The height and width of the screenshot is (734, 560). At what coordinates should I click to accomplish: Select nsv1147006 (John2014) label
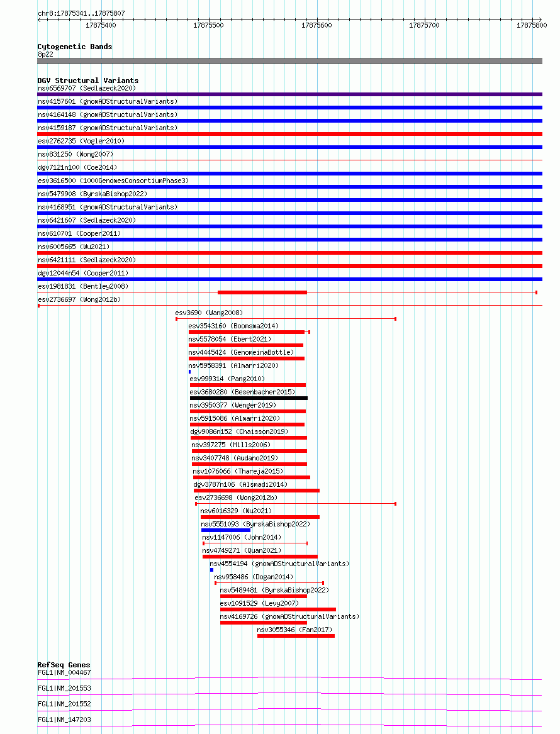pyautogui.click(x=242, y=537)
